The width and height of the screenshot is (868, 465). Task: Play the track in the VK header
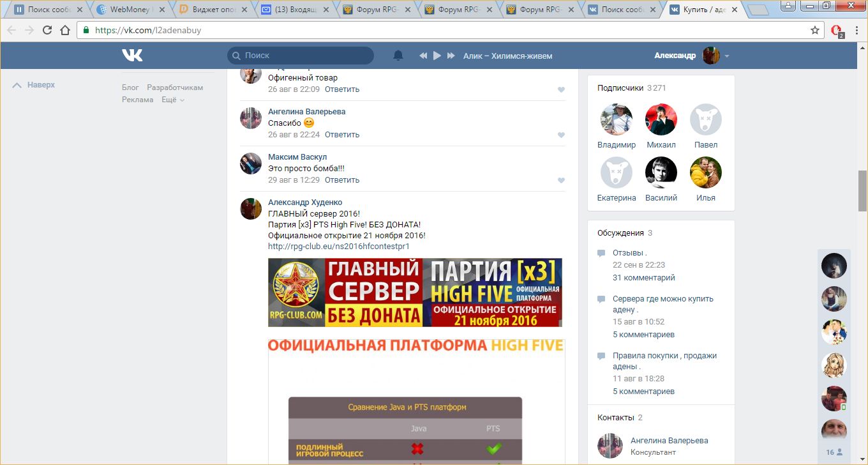click(x=437, y=56)
